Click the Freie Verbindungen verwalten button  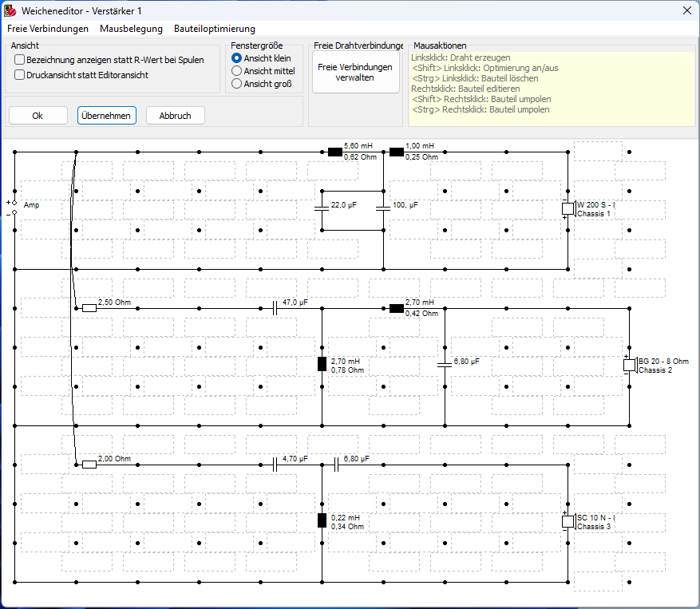355,73
